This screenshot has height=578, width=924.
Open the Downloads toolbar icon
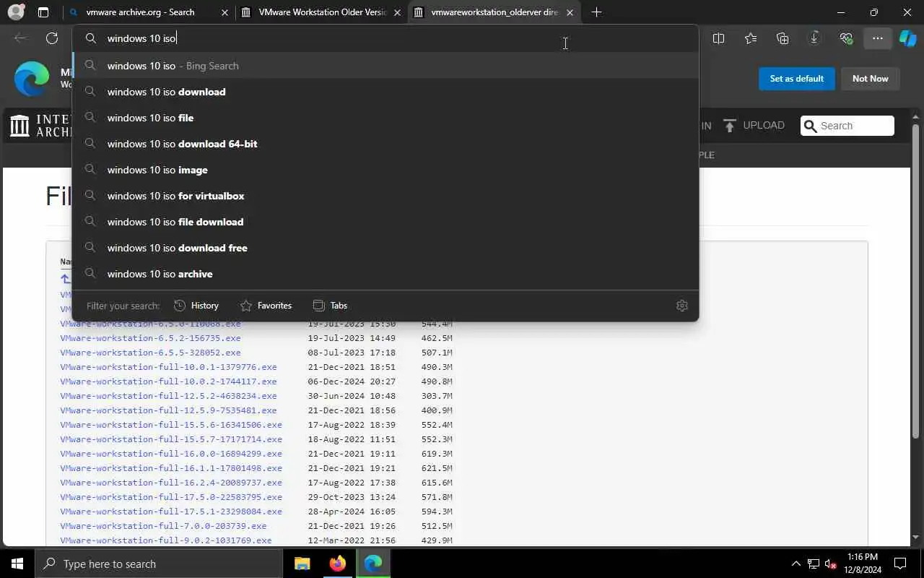(814, 38)
